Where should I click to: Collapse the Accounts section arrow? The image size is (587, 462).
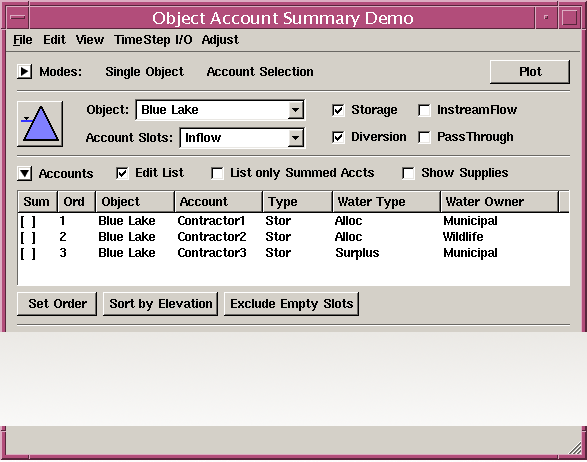(24, 173)
